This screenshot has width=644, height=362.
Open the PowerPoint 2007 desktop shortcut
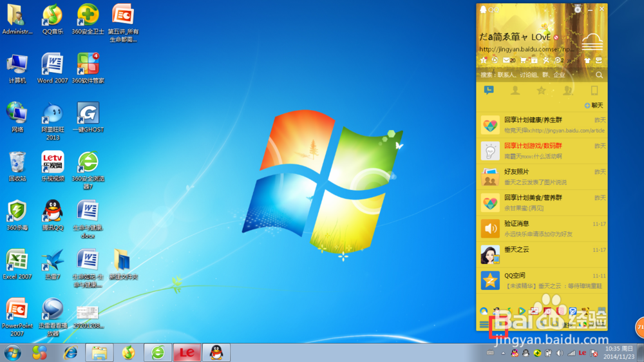pos(17,317)
